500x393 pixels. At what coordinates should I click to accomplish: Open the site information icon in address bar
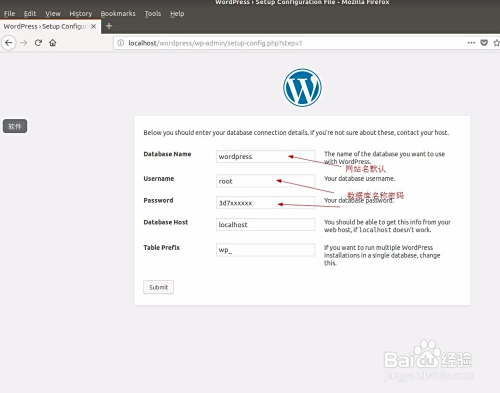(121, 43)
